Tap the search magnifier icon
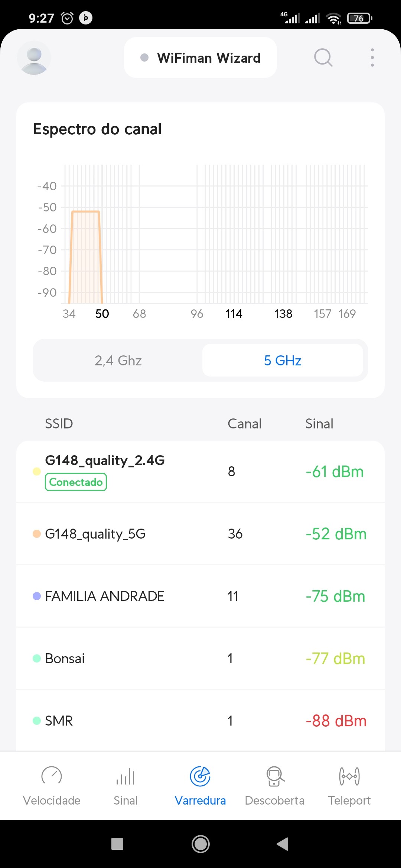 coord(323,58)
